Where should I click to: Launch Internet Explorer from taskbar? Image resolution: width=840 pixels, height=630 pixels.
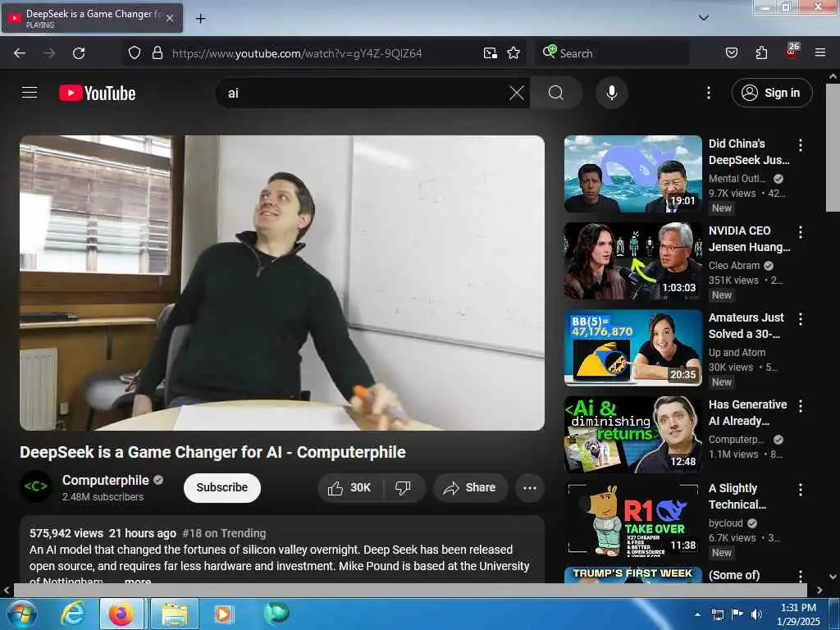coord(73,614)
